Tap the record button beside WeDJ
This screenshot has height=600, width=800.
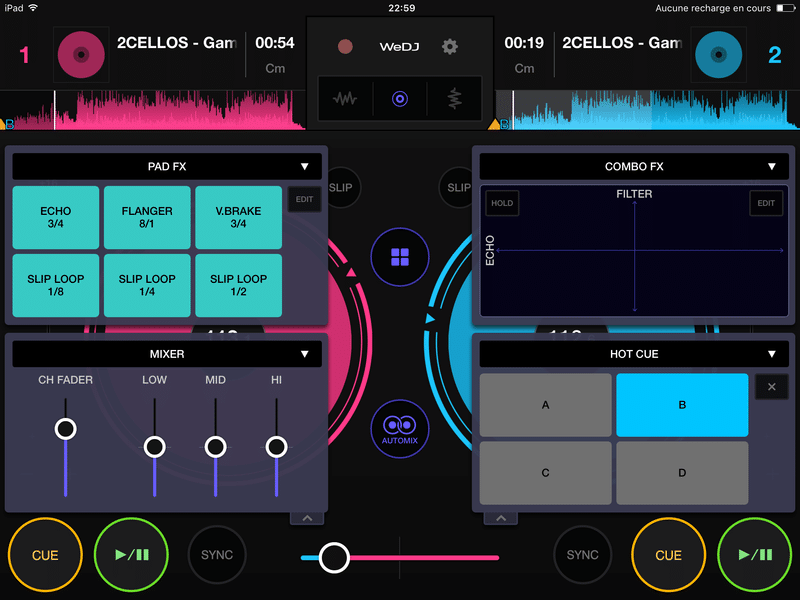click(x=345, y=47)
